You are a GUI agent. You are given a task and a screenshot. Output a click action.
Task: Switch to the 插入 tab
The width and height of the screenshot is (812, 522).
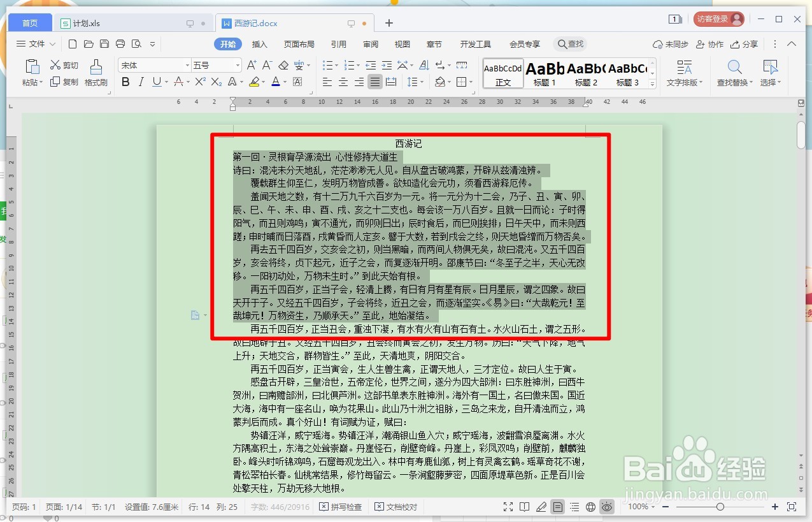[x=260, y=44]
